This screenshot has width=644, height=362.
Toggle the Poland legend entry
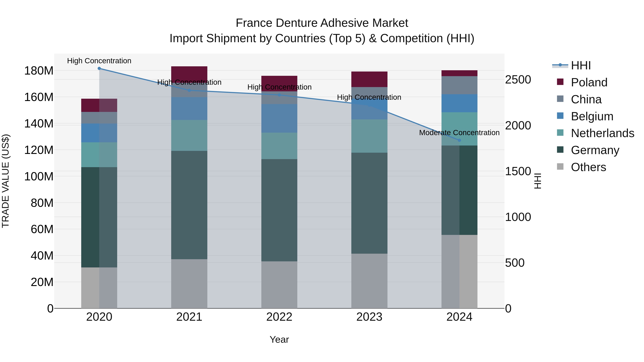[x=582, y=82]
